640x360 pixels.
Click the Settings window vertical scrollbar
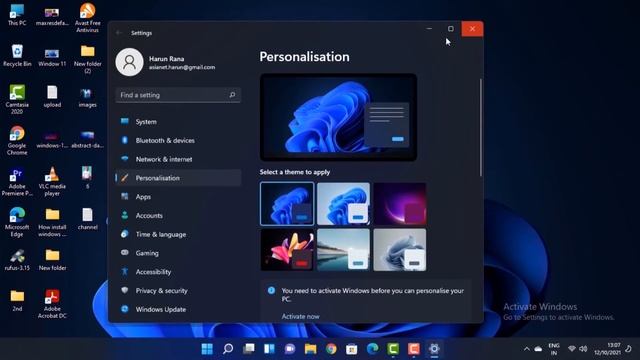point(481,127)
